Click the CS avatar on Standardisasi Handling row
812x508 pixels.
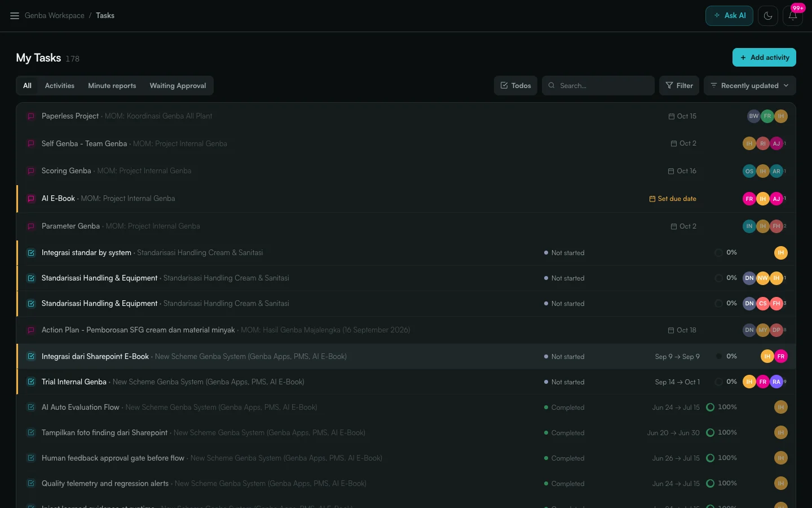763,304
